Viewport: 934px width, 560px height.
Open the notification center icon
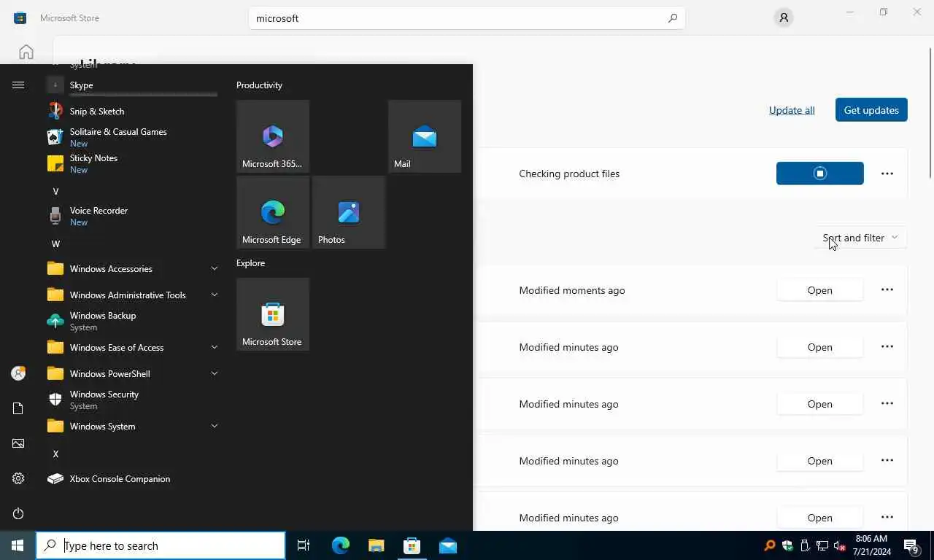click(912, 545)
